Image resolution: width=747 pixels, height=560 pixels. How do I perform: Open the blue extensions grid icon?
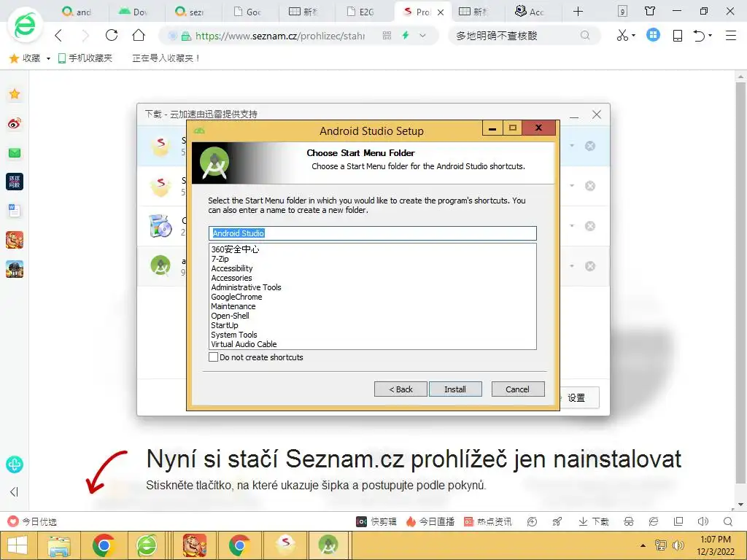pyautogui.click(x=653, y=35)
